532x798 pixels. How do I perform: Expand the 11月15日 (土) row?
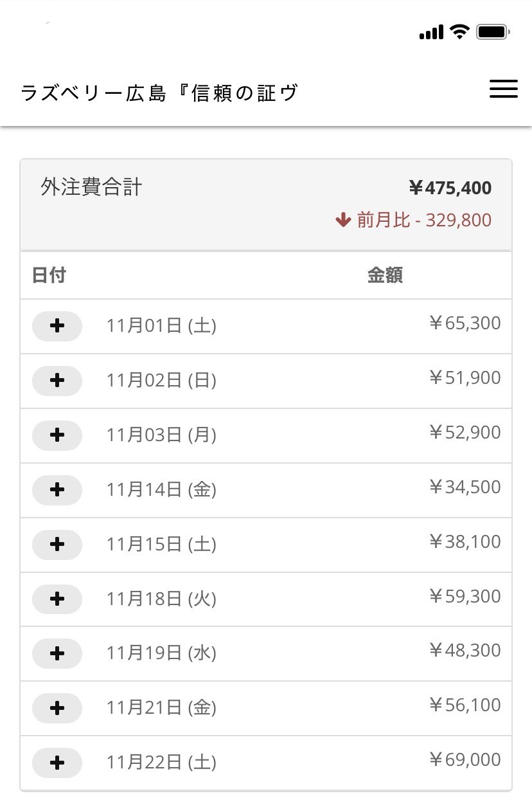57,545
